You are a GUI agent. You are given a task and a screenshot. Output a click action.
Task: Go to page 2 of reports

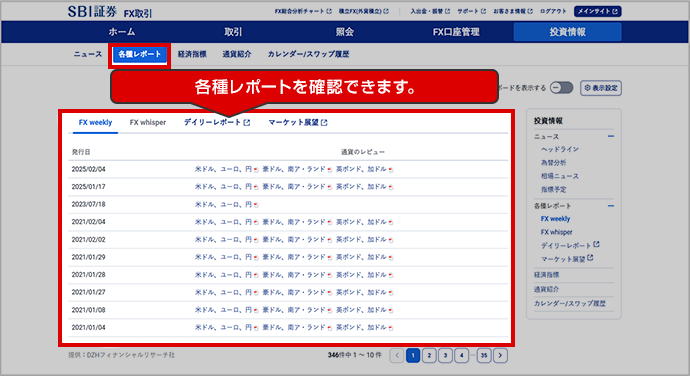click(x=429, y=355)
